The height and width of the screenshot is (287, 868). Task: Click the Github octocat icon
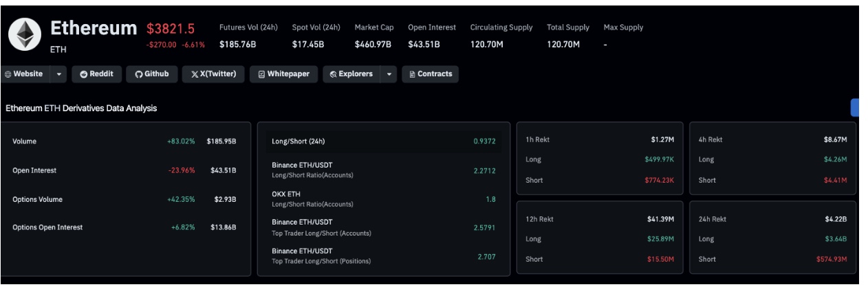138,74
